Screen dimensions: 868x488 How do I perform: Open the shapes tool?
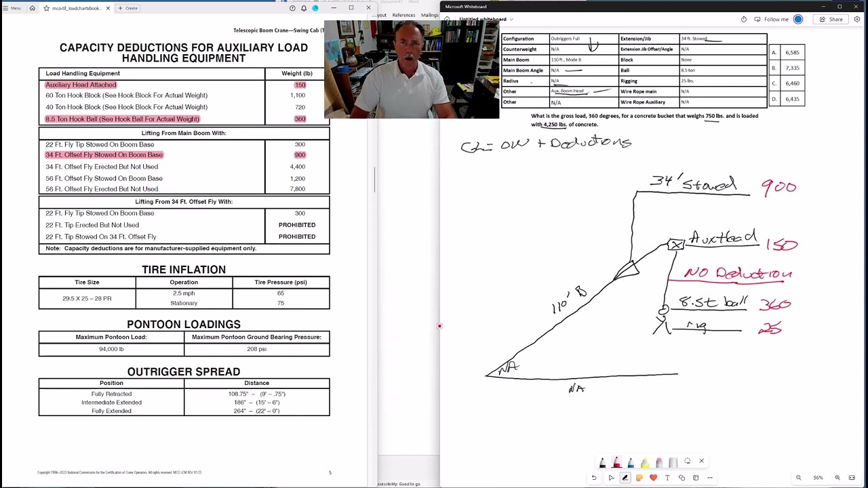tap(682, 478)
